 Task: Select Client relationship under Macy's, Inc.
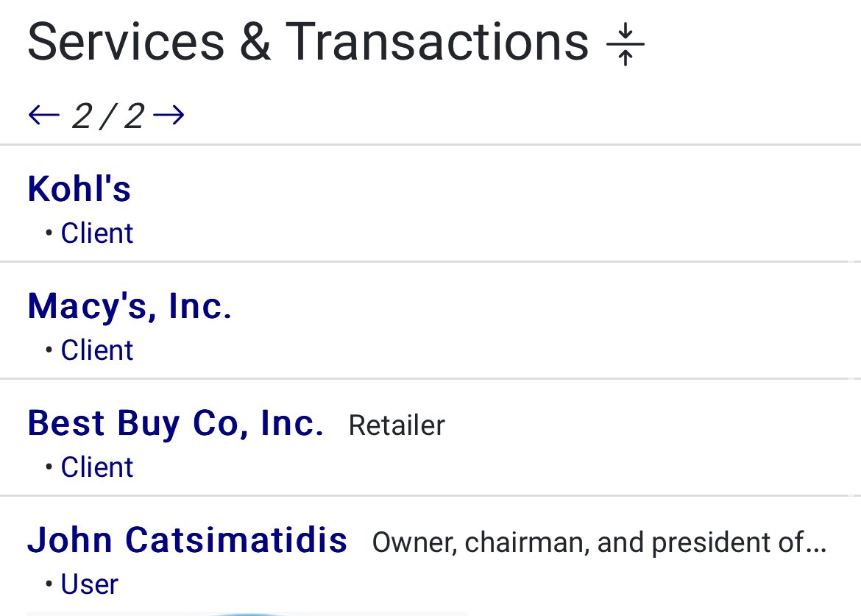(x=96, y=350)
